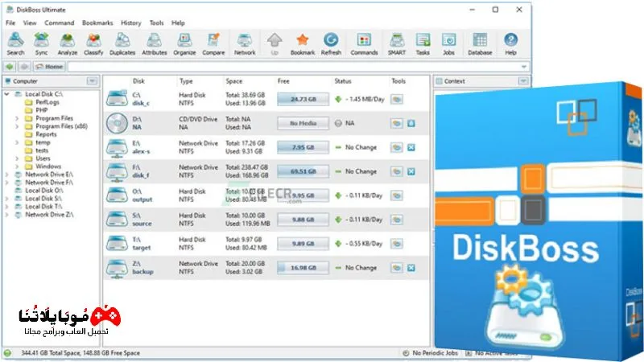
Task: Click the green status indicator in status bar
Action: tap(7, 353)
